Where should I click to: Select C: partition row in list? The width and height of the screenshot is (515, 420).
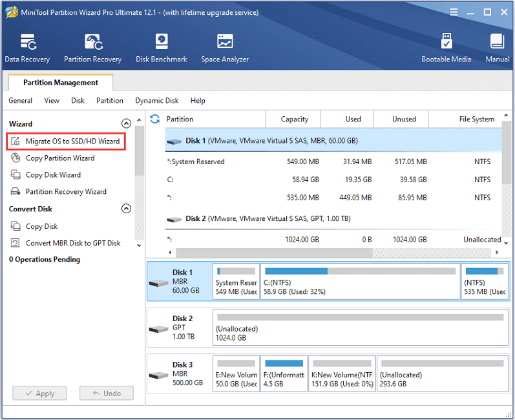[x=333, y=180]
